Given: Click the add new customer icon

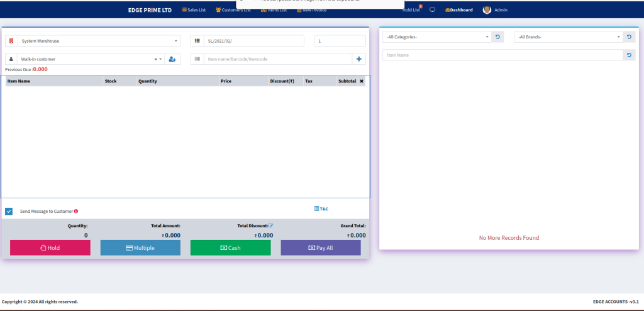Looking at the screenshot, I should [172, 59].
